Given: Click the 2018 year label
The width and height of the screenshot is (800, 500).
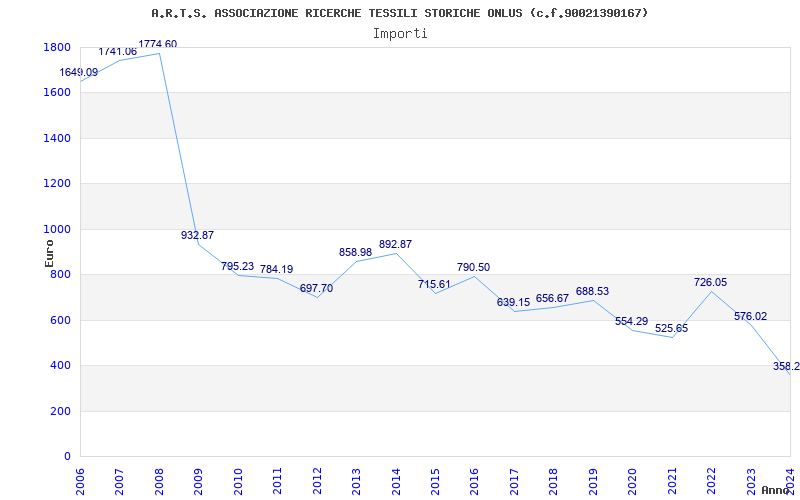Looking at the screenshot, I should pyautogui.click(x=554, y=482).
